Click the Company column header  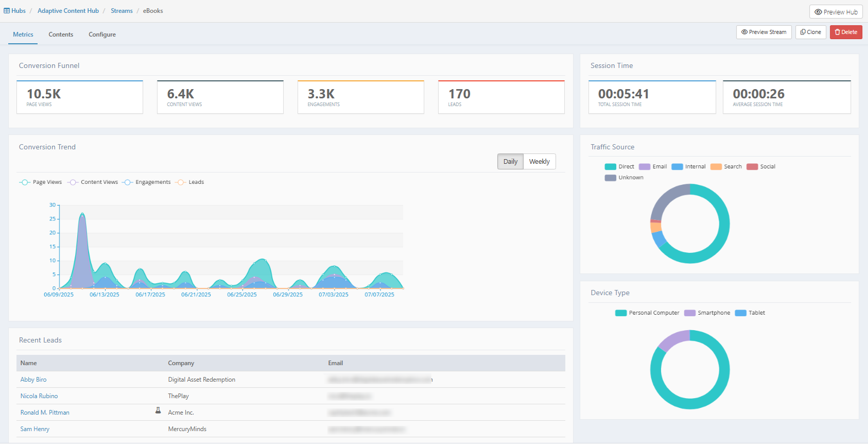pyautogui.click(x=181, y=363)
